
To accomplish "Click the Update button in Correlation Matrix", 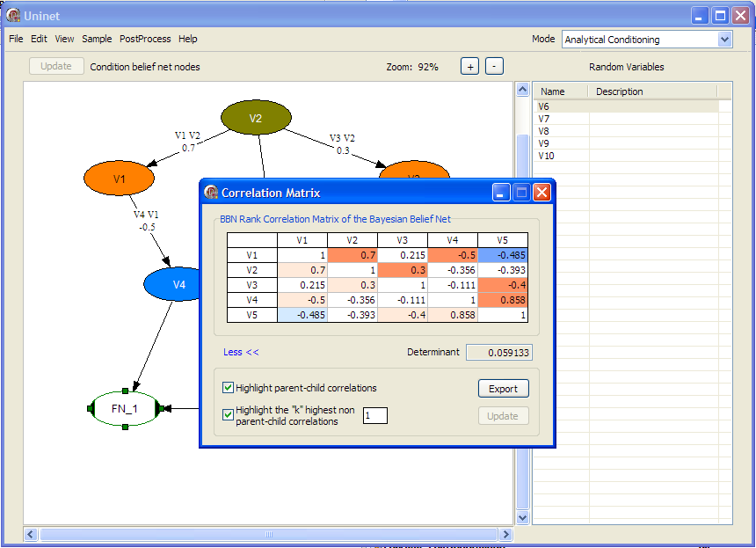I will [x=503, y=415].
